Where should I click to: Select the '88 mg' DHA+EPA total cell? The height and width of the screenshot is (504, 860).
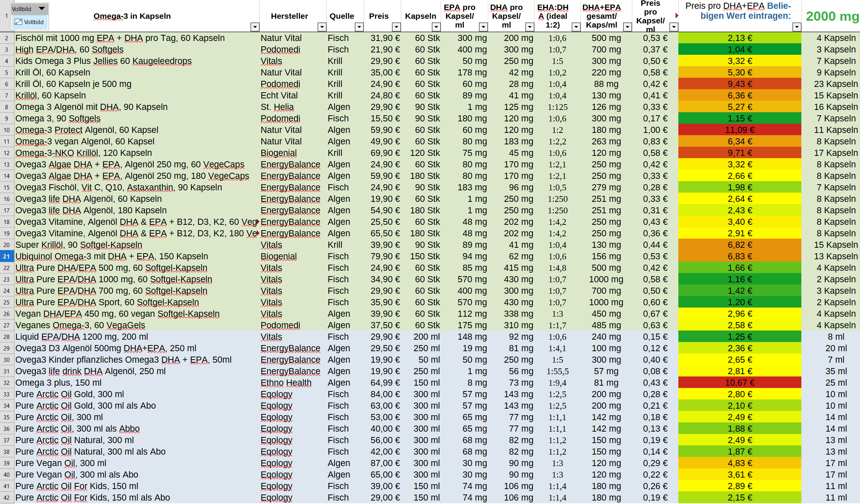[x=606, y=84]
